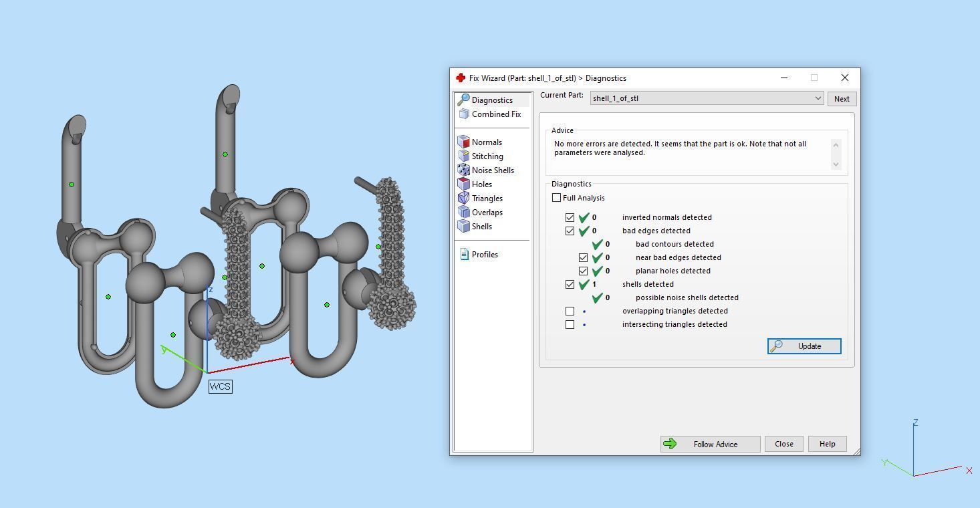Open the Combined Fix page
This screenshot has height=508, width=980.
pyautogui.click(x=496, y=114)
